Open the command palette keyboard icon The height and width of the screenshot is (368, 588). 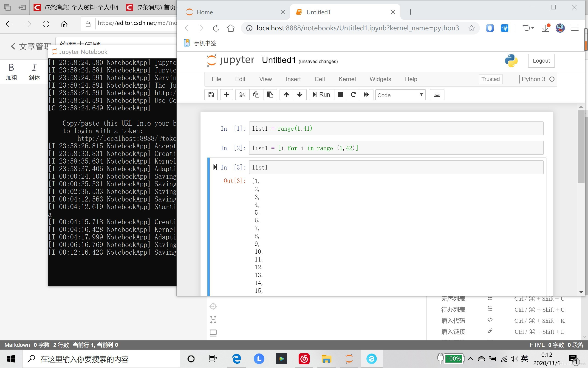pos(437,95)
